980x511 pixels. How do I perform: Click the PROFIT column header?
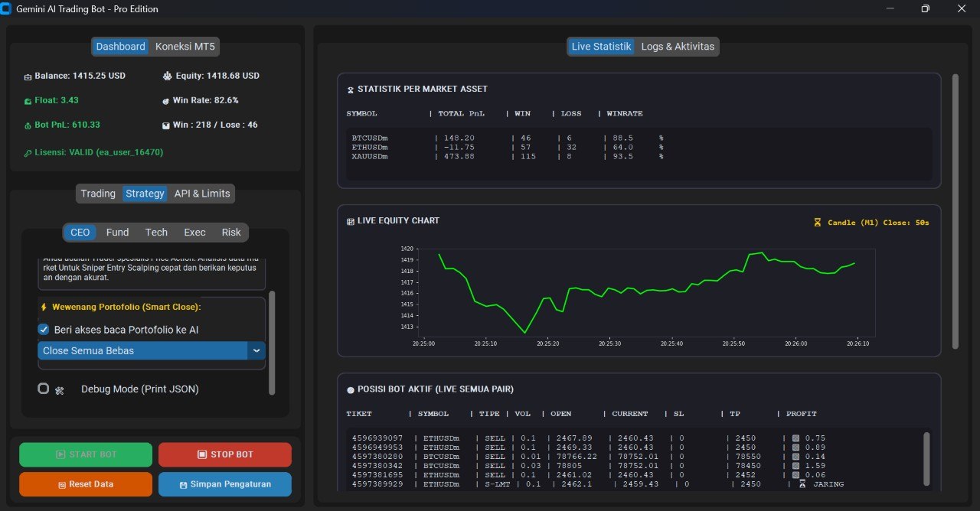[x=801, y=414]
